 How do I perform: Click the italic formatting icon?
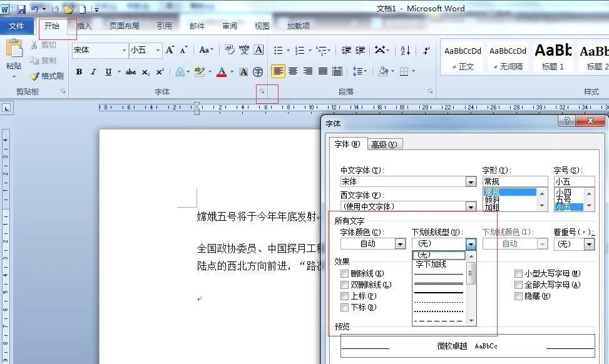pyautogui.click(x=93, y=72)
